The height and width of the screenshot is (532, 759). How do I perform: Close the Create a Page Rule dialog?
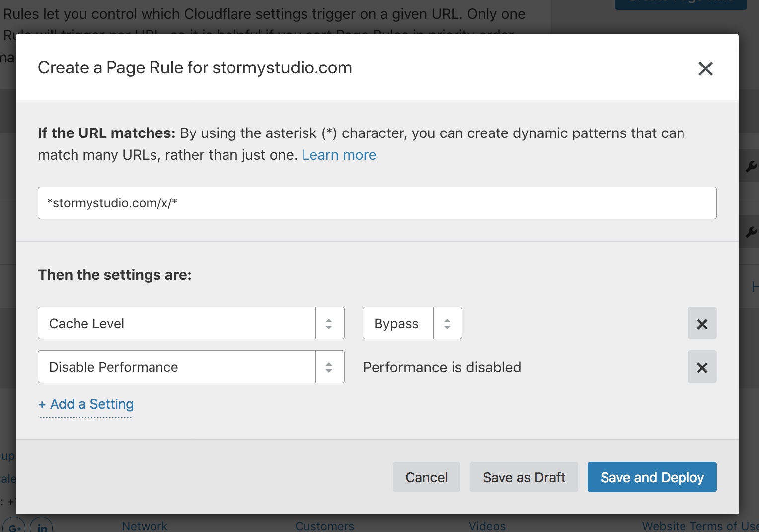[705, 68]
